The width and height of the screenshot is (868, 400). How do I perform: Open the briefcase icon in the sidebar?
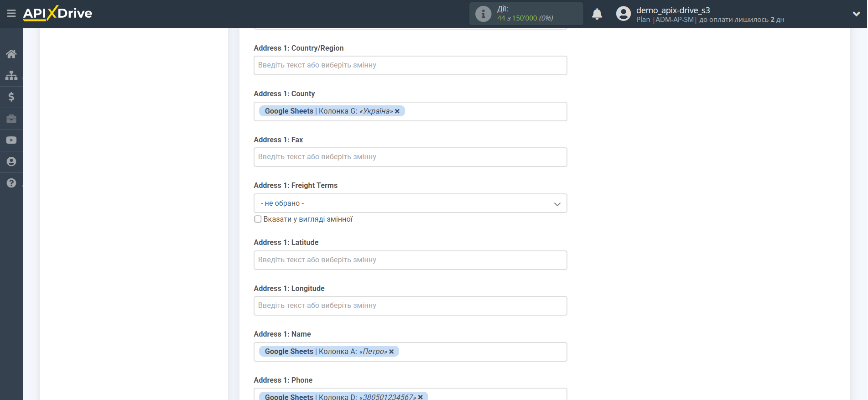point(11,119)
